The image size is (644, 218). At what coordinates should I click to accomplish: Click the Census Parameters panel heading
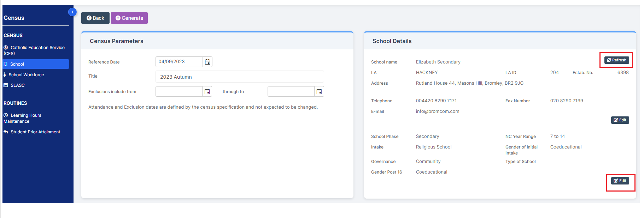pyautogui.click(x=116, y=41)
